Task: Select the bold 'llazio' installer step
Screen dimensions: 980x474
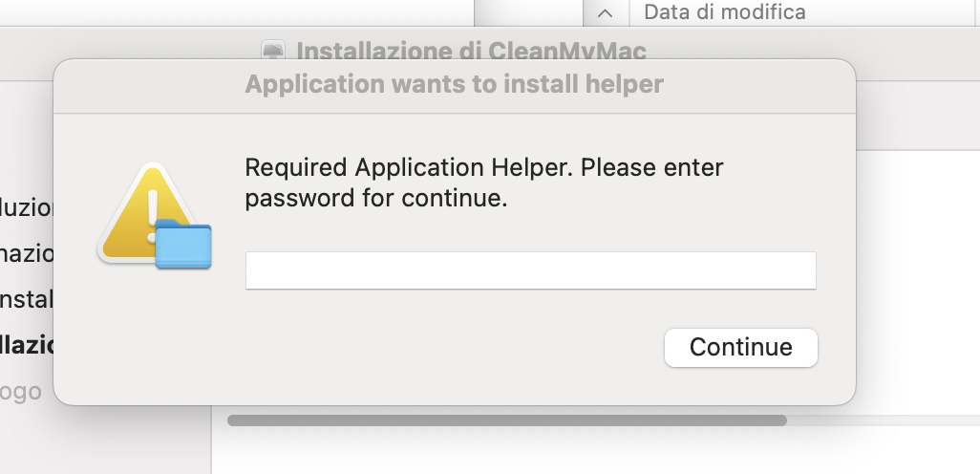Action: (x=26, y=345)
